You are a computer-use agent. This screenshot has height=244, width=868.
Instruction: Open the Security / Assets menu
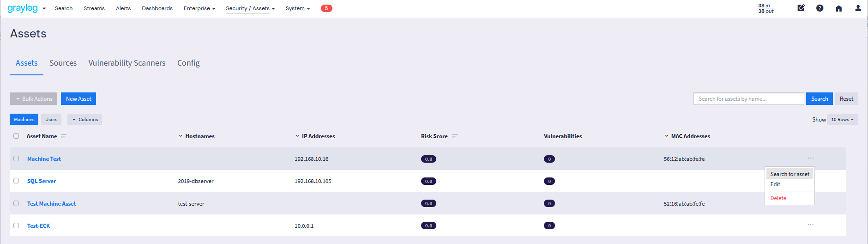(250, 8)
